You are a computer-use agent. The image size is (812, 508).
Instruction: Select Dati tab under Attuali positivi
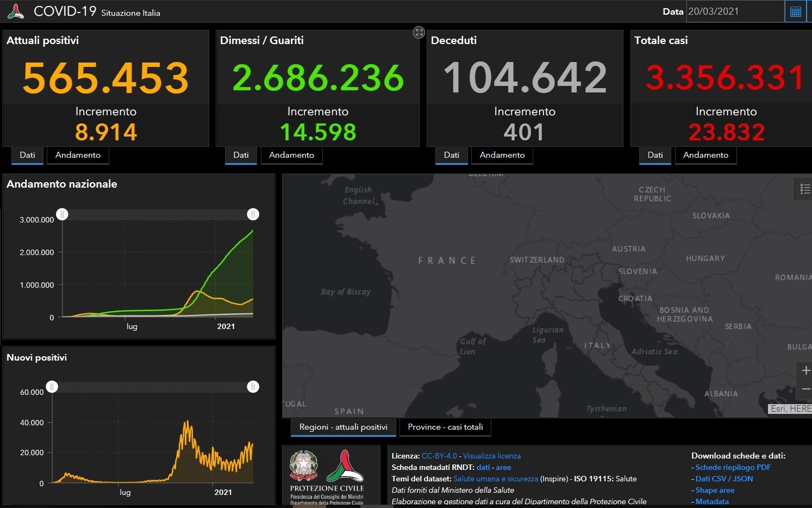tap(27, 155)
